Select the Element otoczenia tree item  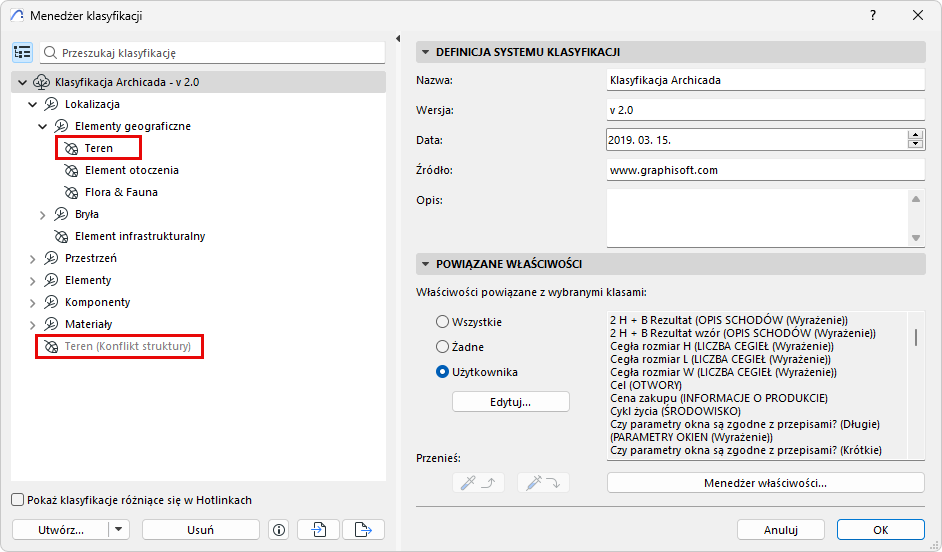[132, 171]
